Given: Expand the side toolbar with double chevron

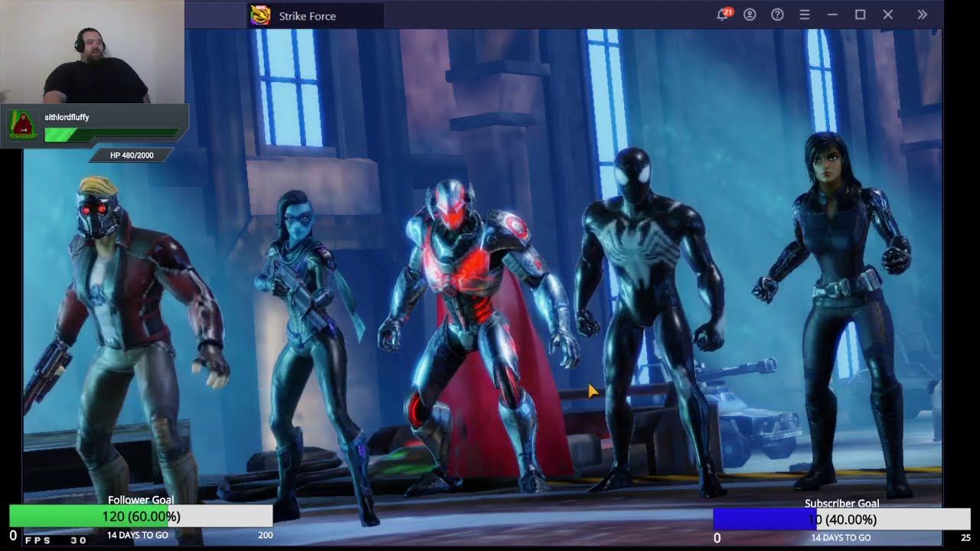Looking at the screenshot, I should pyautogui.click(x=922, y=15).
